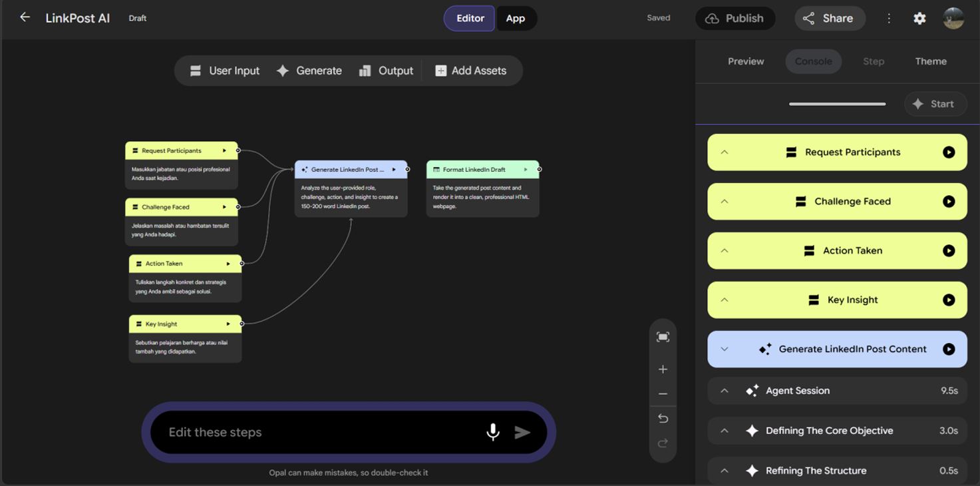Run the Generate LinkedIn Post Content step

949,350
